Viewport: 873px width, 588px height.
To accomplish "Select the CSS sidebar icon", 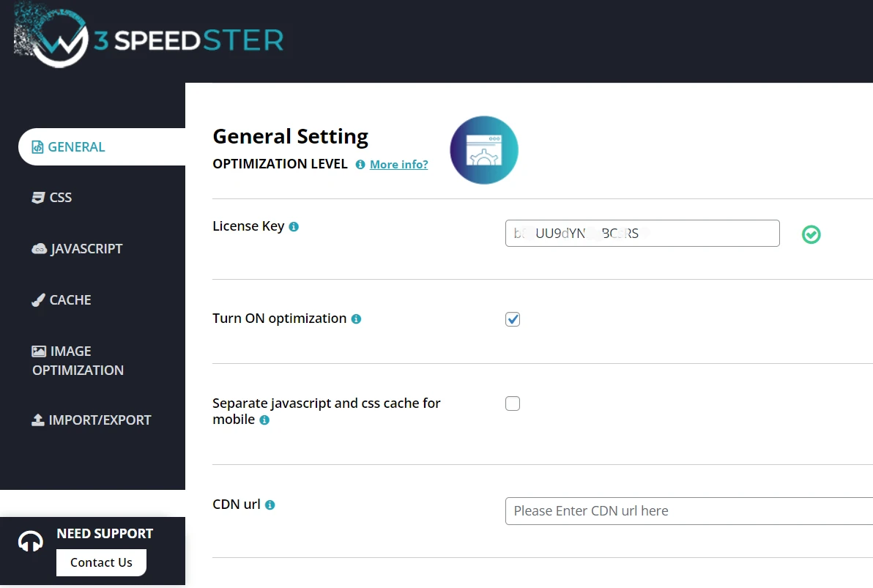I will [x=37, y=196].
